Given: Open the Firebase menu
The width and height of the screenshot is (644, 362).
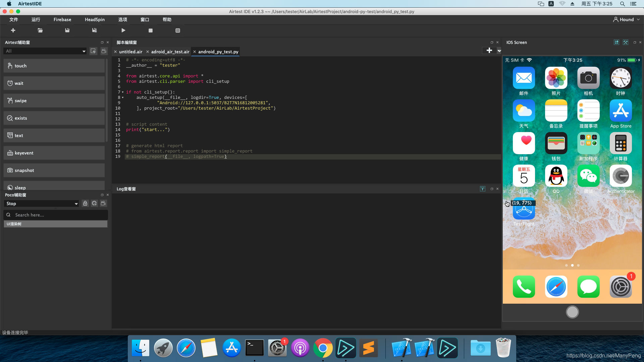Looking at the screenshot, I should tap(62, 19).
